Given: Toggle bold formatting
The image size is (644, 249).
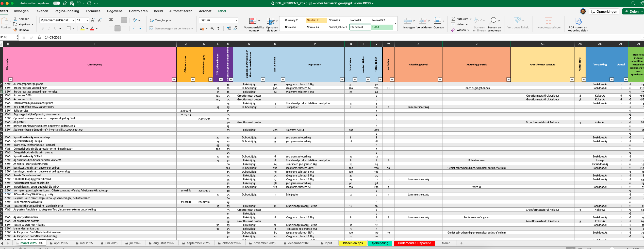Looking at the screenshot, I should point(42,28).
